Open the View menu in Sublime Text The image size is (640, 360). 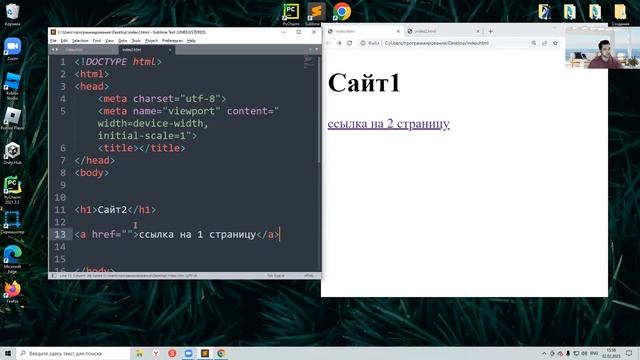[x=109, y=41]
